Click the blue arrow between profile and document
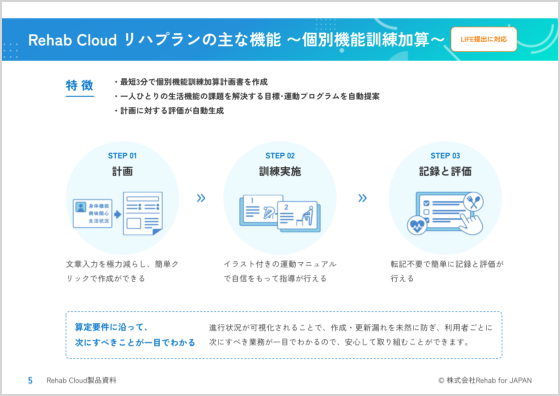 point(118,214)
